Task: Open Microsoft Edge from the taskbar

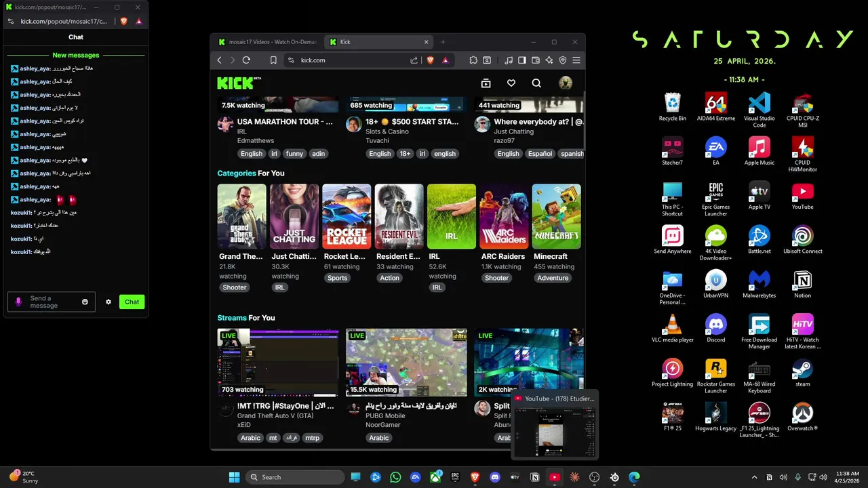Action: (634, 477)
